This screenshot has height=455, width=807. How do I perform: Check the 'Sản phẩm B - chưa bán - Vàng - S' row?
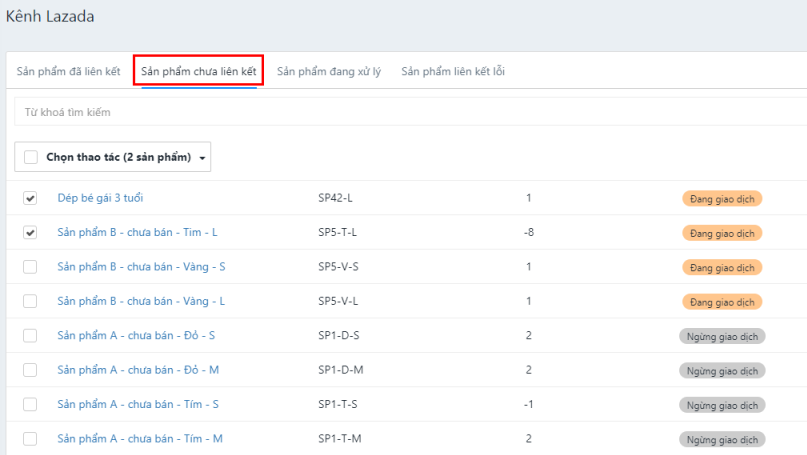pyautogui.click(x=30, y=267)
